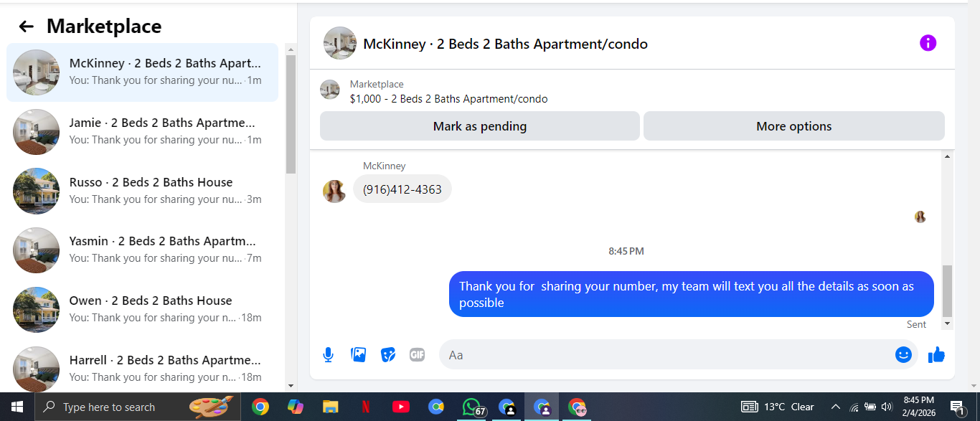Image resolution: width=980 pixels, height=421 pixels.
Task: Open Russo 2 Beds House conversation
Action: click(143, 191)
